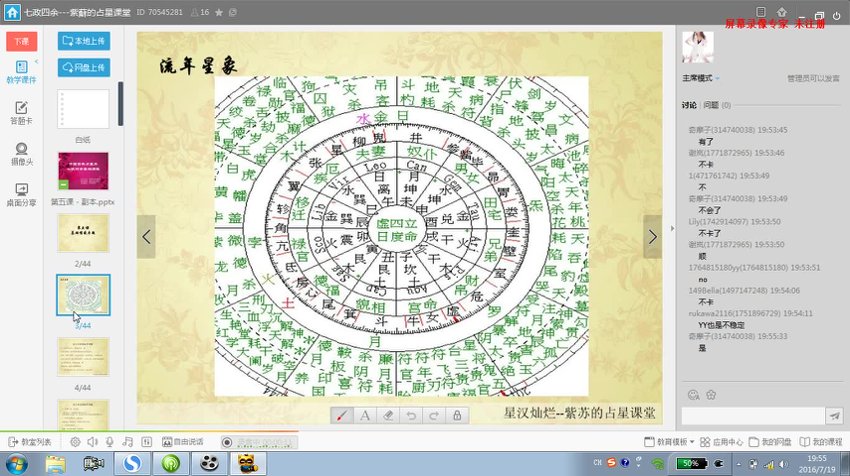Click the undo arrow in drawing toolbar

tap(411, 416)
